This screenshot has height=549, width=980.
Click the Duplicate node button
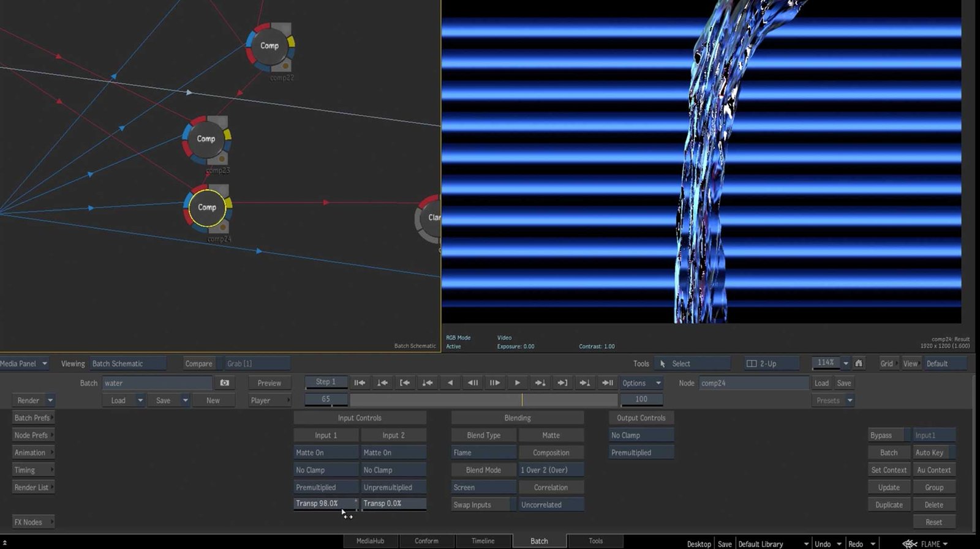coord(889,505)
